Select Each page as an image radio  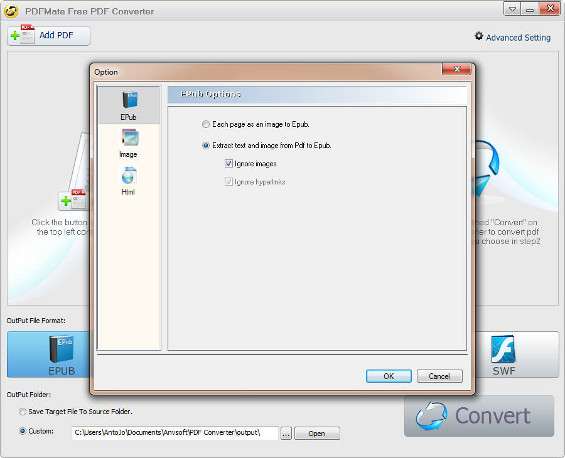pos(205,124)
